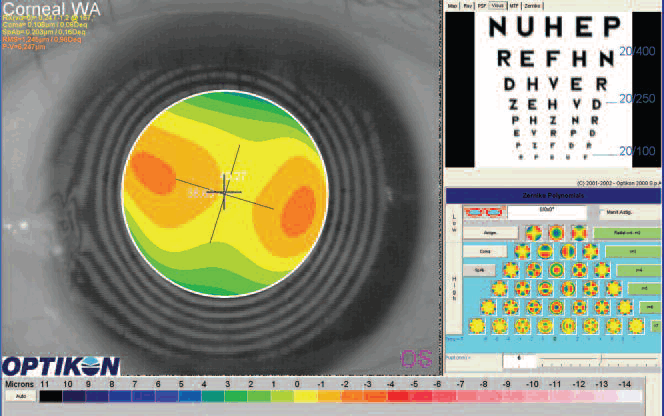Select the leftmost trefoil icon in the n=3 row

point(522,251)
